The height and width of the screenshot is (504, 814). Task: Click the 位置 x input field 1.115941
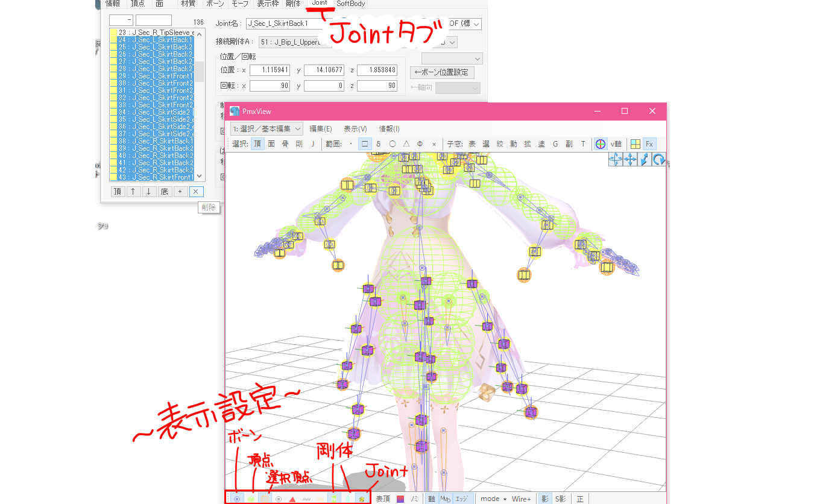point(270,71)
